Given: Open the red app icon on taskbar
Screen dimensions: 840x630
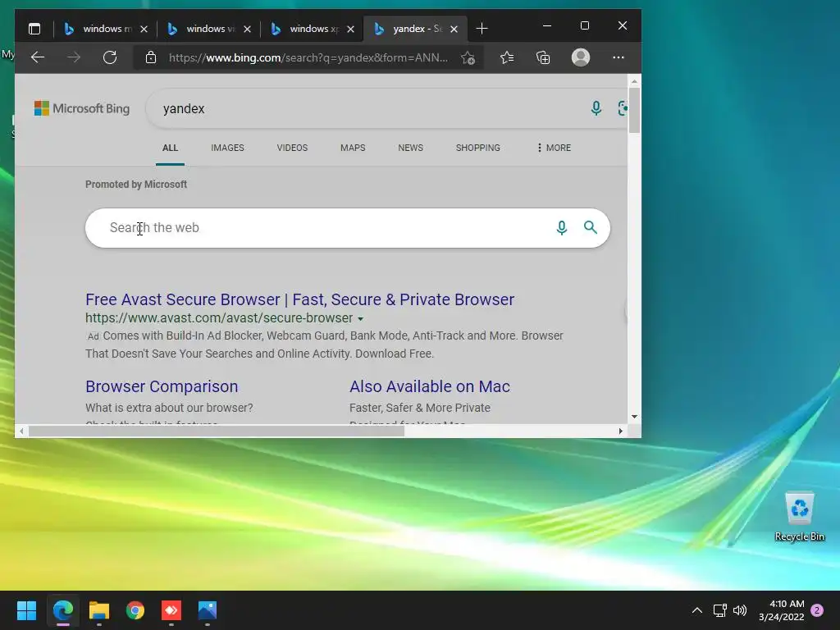Looking at the screenshot, I should pos(171,610).
